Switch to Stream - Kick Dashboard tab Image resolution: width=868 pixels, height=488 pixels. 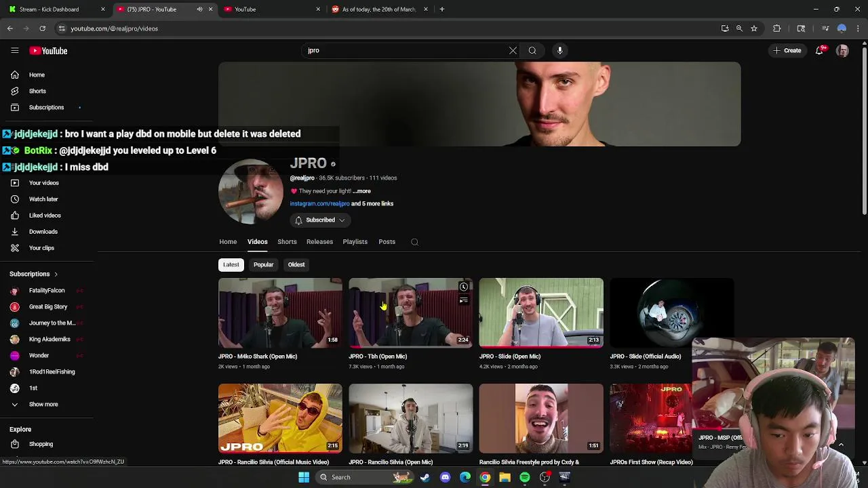[x=56, y=9]
